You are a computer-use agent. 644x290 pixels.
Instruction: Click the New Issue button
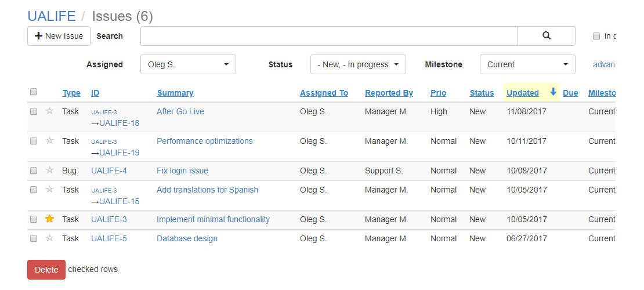[59, 36]
